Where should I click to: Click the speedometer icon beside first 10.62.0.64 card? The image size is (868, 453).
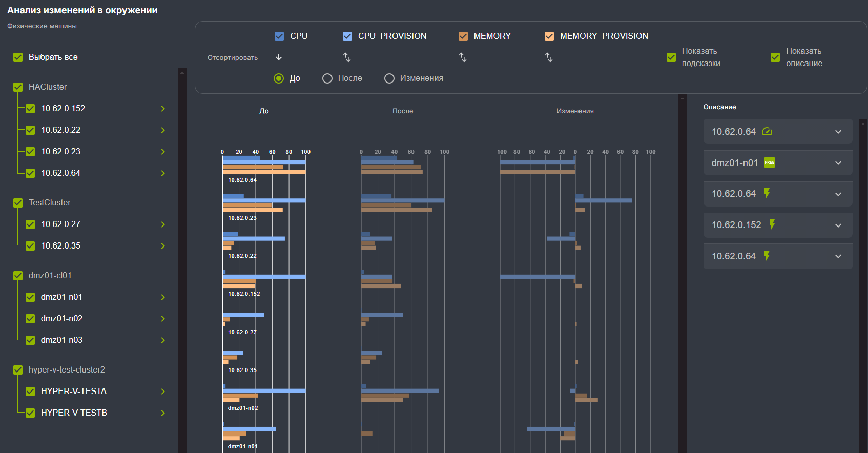point(767,131)
